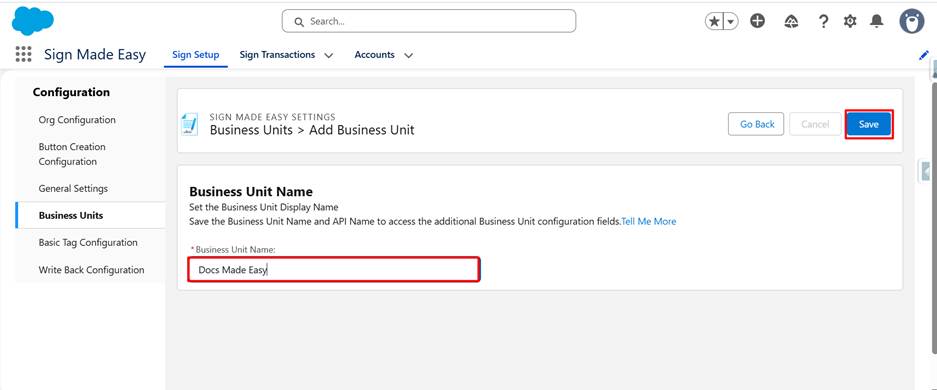The width and height of the screenshot is (937, 390).
Task: Open the App Launcher grid icon
Action: [23, 54]
